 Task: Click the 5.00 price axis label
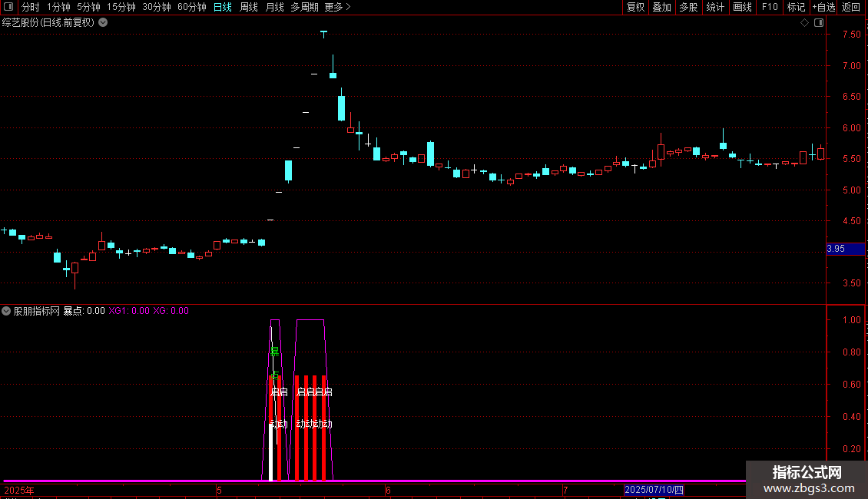[851, 190]
